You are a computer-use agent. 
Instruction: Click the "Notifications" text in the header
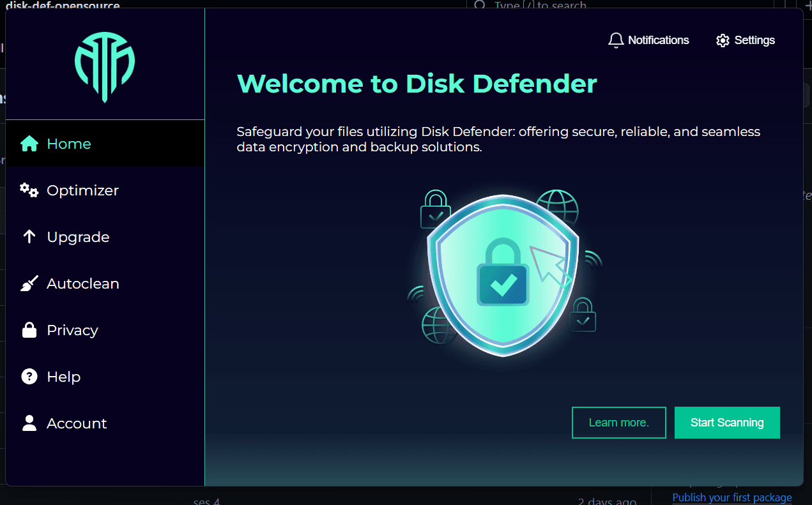coord(658,40)
